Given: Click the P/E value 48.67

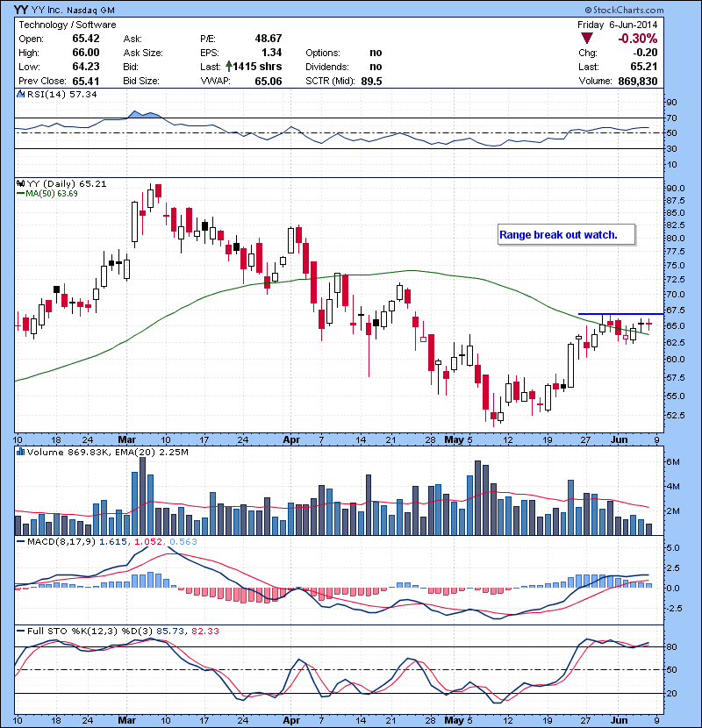Looking at the screenshot, I should click(x=268, y=39).
